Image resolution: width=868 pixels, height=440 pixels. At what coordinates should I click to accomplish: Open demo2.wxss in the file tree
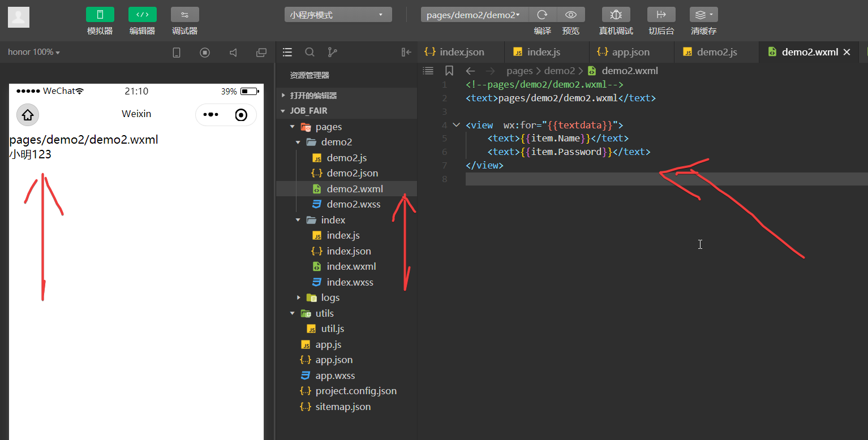[346, 204]
